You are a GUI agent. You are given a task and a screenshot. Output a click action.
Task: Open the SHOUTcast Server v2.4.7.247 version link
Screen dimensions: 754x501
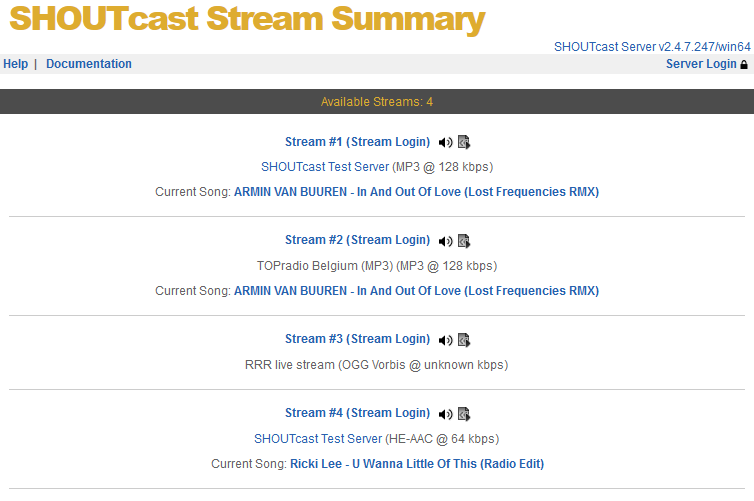(652, 47)
